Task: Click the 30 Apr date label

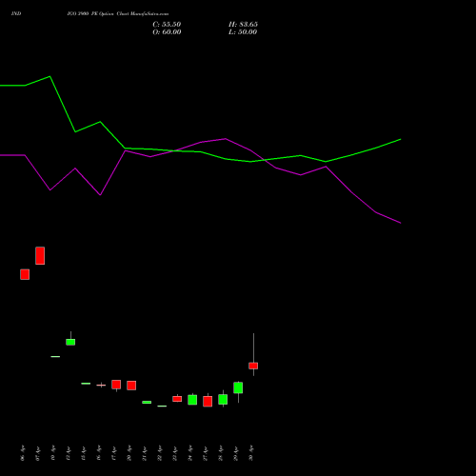Action: point(250,453)
